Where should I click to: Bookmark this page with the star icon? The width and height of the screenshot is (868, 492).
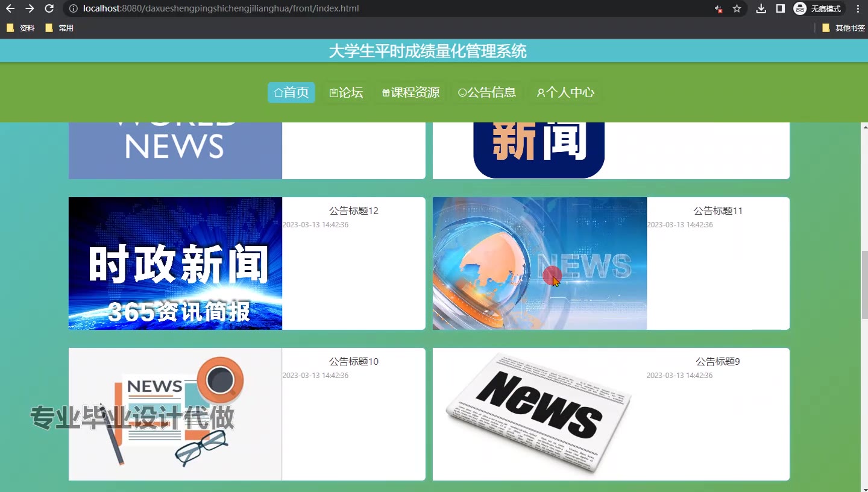click(737, 8)
